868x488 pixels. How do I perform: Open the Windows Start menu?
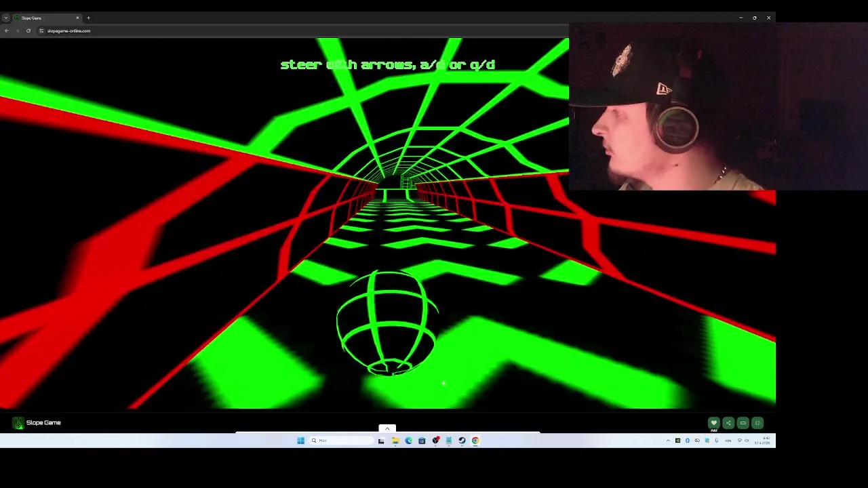(x=300, y=441)
